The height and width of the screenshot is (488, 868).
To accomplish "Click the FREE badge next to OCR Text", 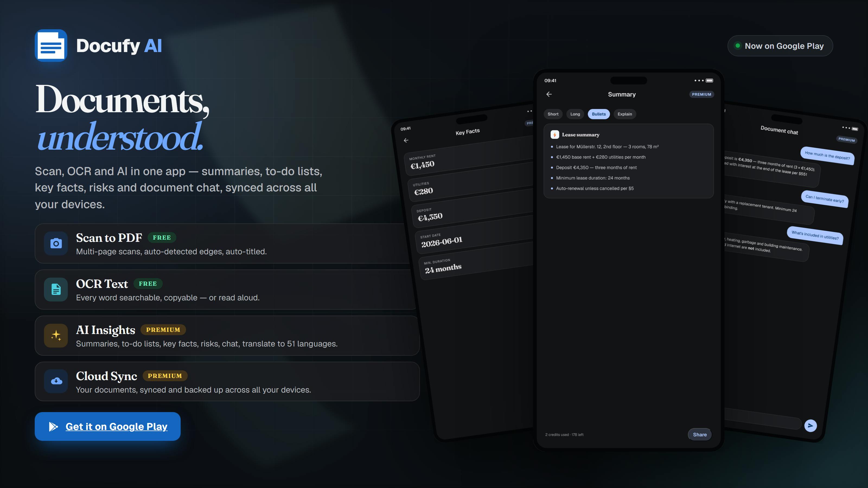I will [x=148, y=284].
